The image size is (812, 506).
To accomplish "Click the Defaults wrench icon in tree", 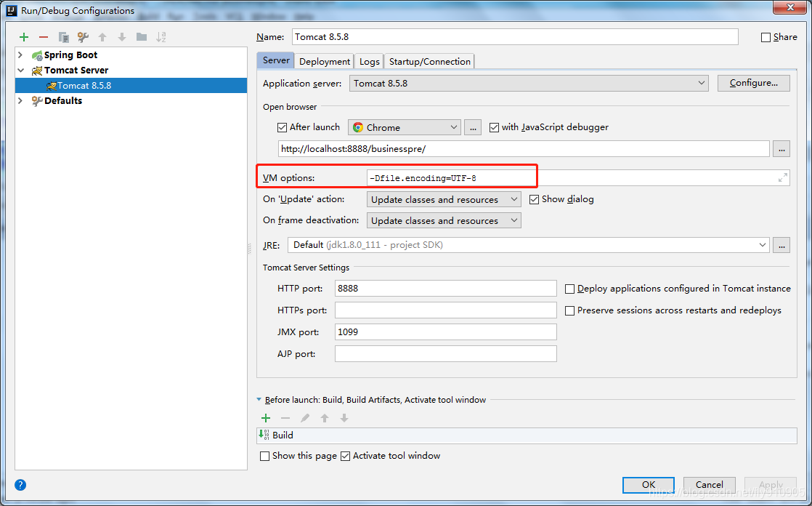I will pyautogui.click(x=37, y=100).
